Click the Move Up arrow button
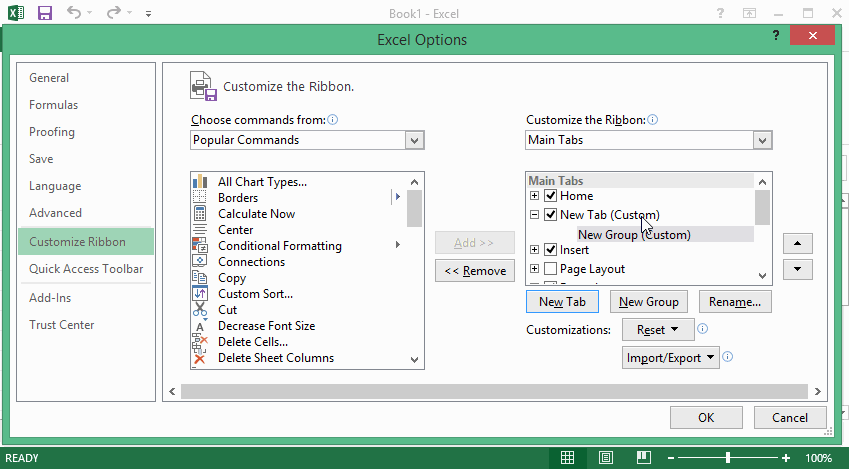 click(x=797, y=244)
